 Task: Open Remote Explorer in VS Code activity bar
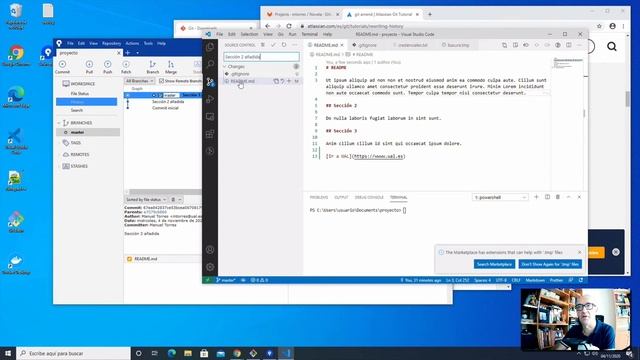point(210,116)
